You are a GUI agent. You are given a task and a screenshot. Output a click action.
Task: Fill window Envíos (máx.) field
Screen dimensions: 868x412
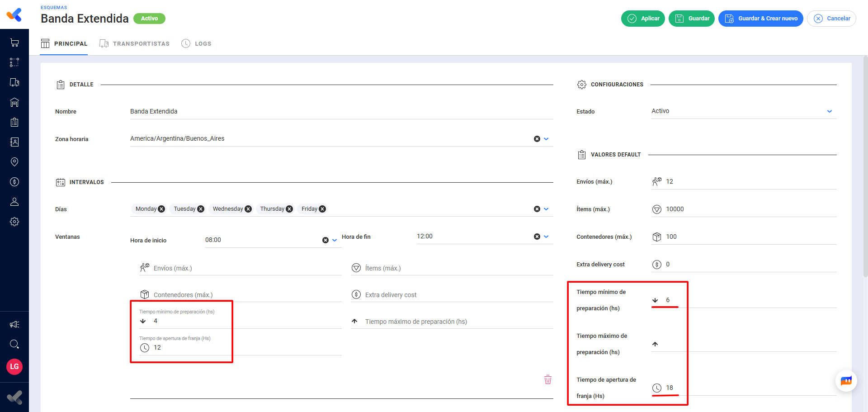(241, 268)
